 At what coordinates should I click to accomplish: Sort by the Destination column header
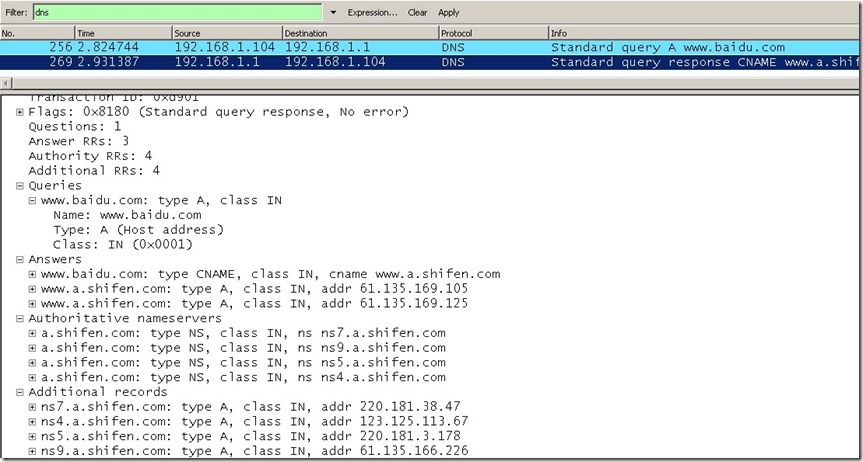point(361,33)
